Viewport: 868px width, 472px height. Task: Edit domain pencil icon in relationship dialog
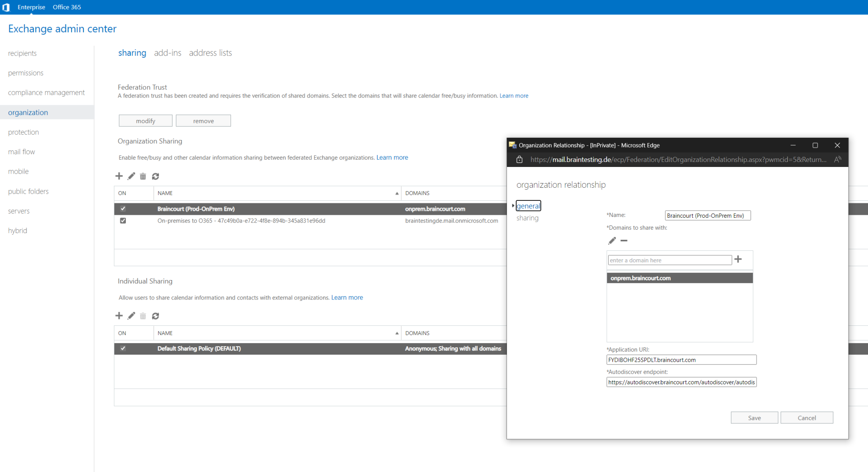(612, 241)
